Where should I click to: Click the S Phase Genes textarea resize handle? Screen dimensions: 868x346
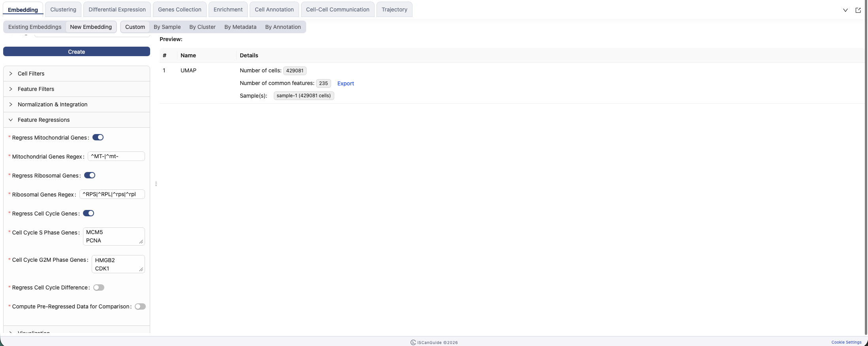click(141, 242)
